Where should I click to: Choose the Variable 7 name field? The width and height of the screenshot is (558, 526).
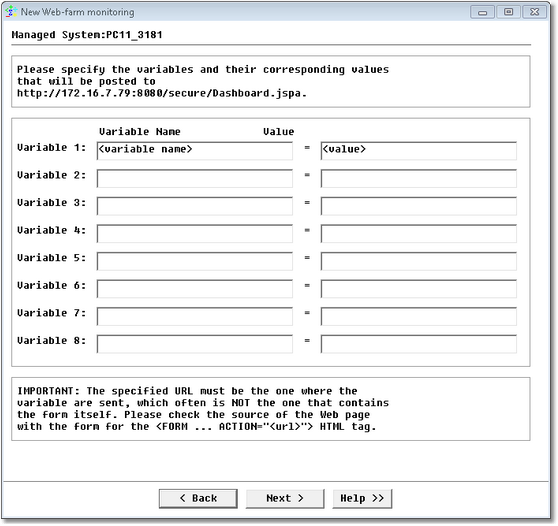(195, 316)
